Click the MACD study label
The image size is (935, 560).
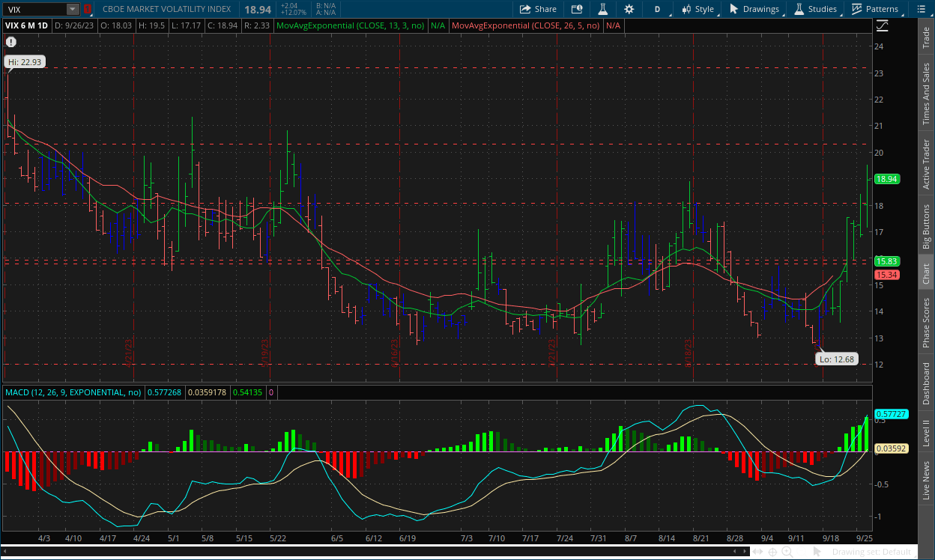coord(73,392)
